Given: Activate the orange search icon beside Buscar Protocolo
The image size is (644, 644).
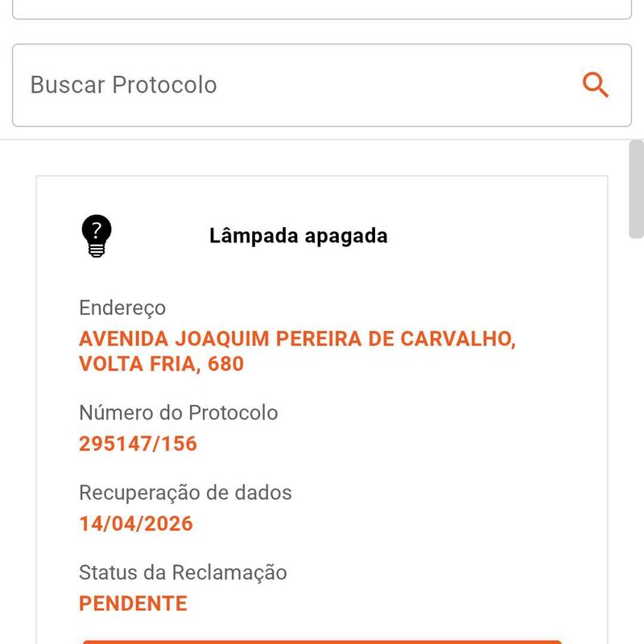Looking at the screenshot, I should 596,83.
